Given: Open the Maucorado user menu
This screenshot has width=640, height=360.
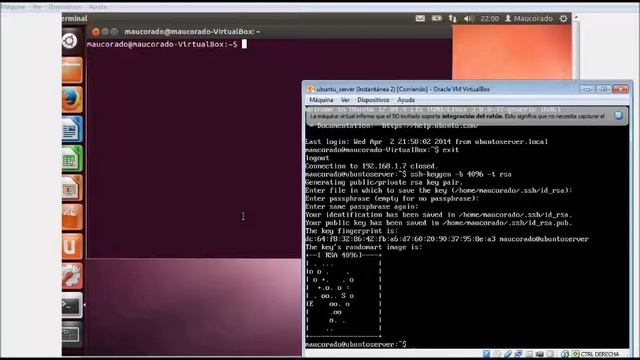Looking at the screenshot, I should (529, 18).
